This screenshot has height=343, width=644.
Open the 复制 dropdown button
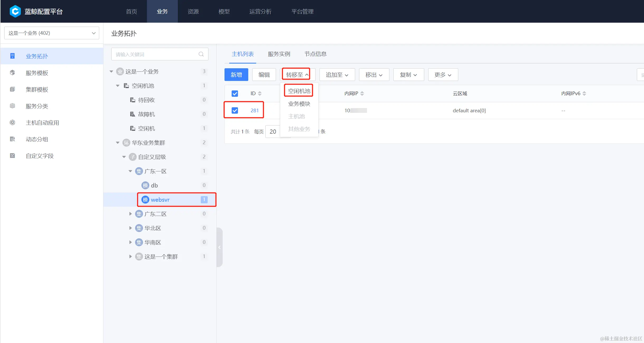(409, 75)
